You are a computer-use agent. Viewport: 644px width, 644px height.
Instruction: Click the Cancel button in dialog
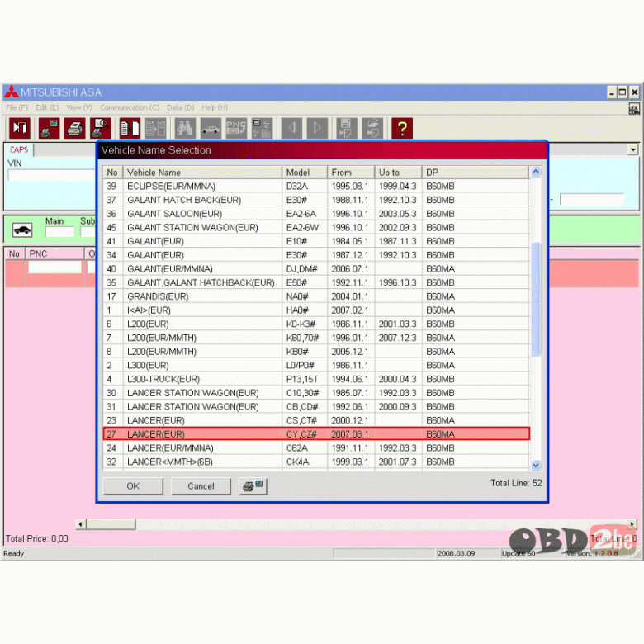(x=201, y=486)
